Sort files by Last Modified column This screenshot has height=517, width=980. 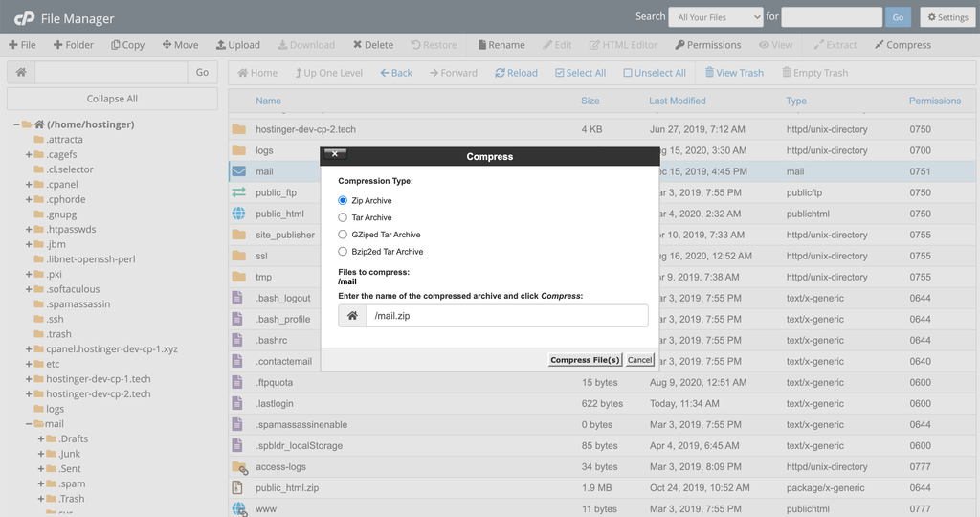[677, 101]
